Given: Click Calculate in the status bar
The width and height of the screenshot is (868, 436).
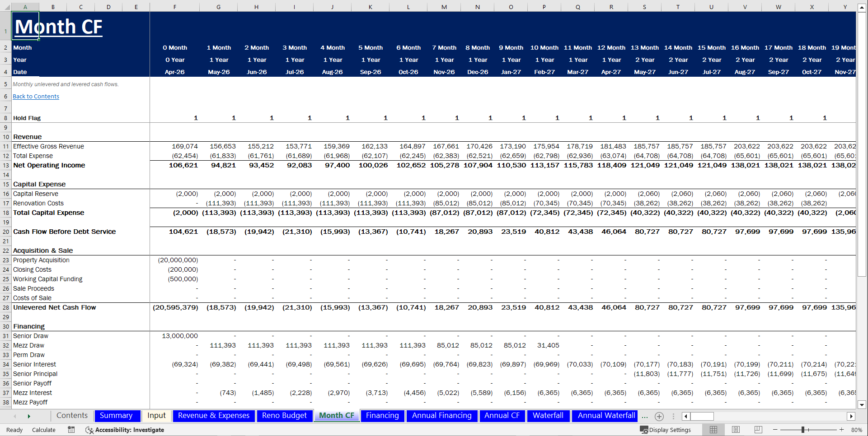Looking at the screenshot, I should point(43,430).
